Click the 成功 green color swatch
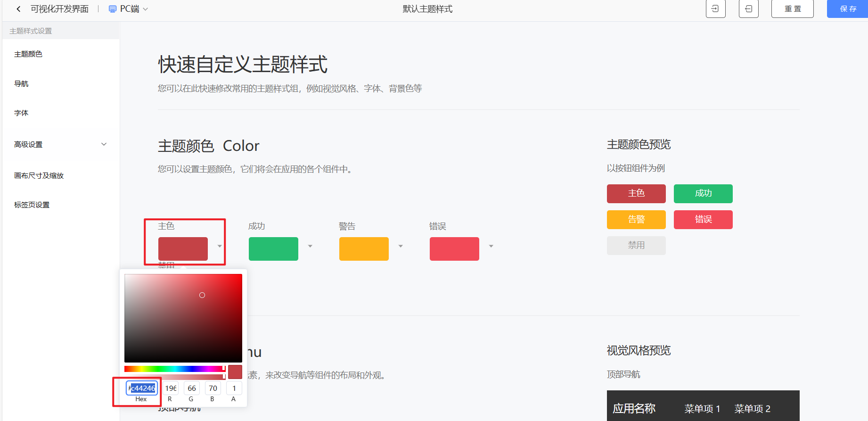 coord(273,249)
